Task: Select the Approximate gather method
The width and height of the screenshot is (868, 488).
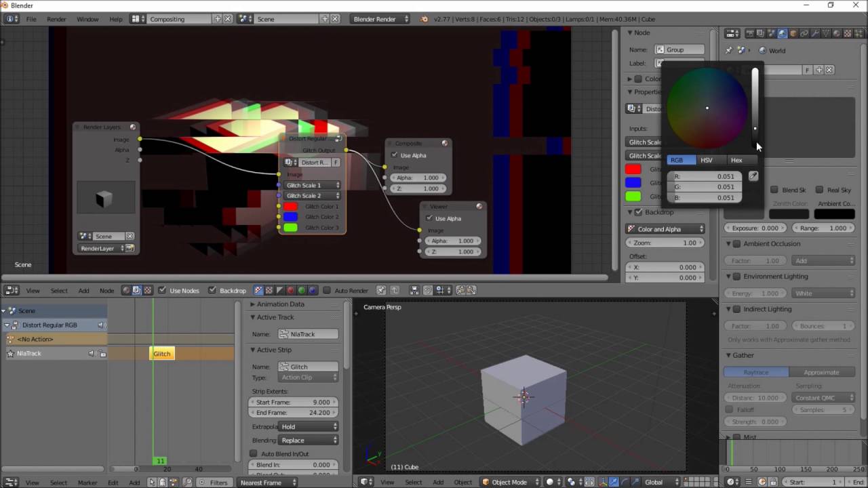Action: point(821,372)
